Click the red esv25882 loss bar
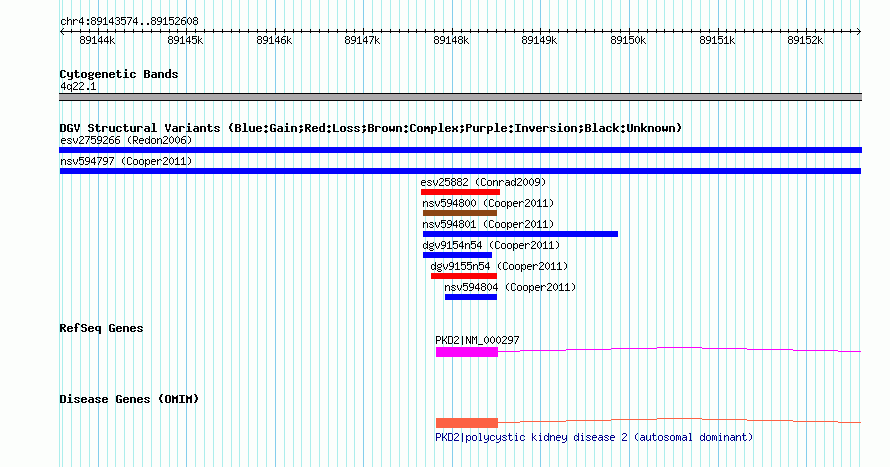 point(460,192)
